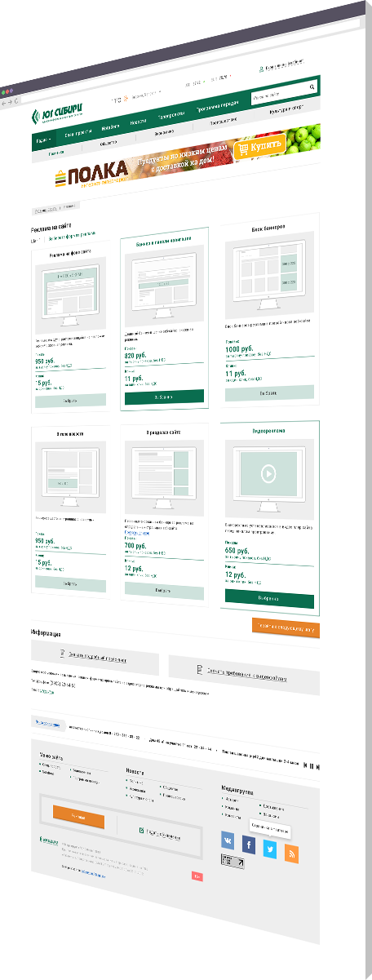Open the Twitter social icon in footer
This screenshot has height=980, width=372.
[x=270, y=850]
